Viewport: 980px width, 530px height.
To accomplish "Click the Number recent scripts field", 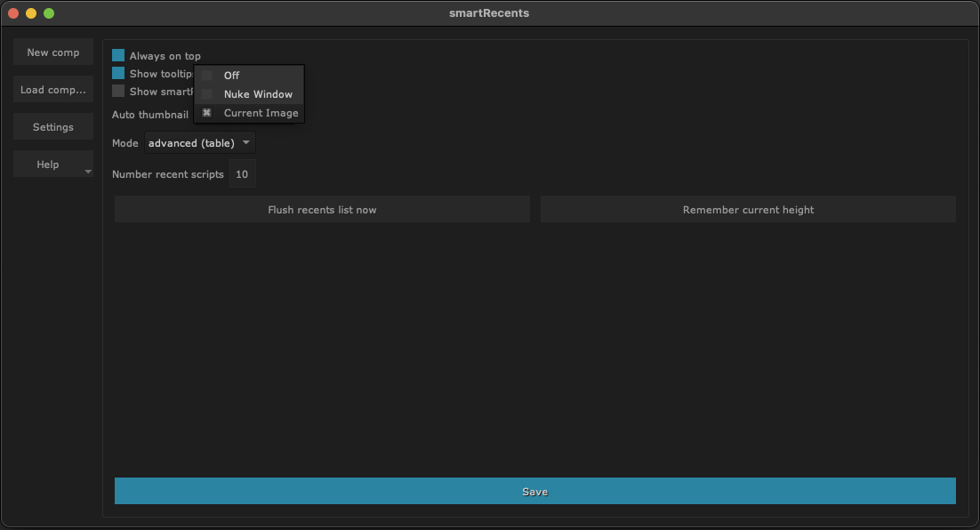I will pyautogui.click(x=242, y=174).
